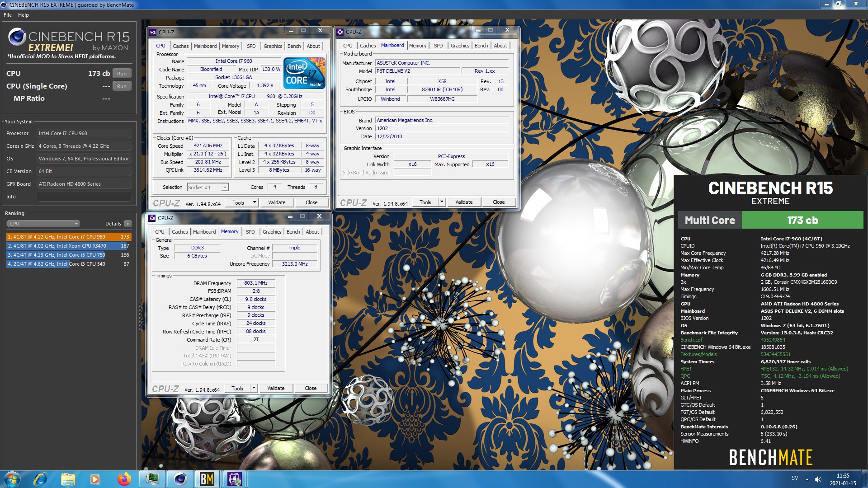
Task: Click the 803.1 MHz DRAM Frequency value
Action: (256, 283)
